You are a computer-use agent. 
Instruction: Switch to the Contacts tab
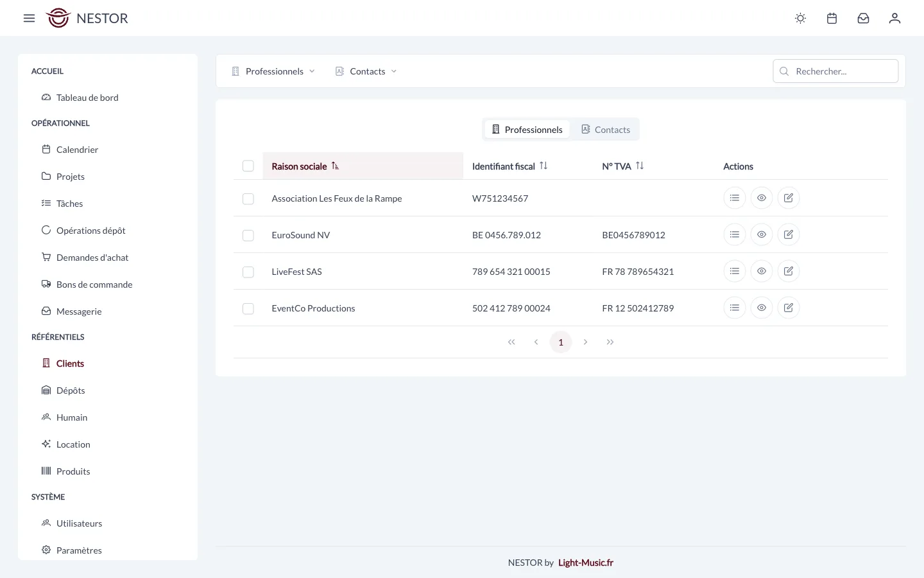606,130
